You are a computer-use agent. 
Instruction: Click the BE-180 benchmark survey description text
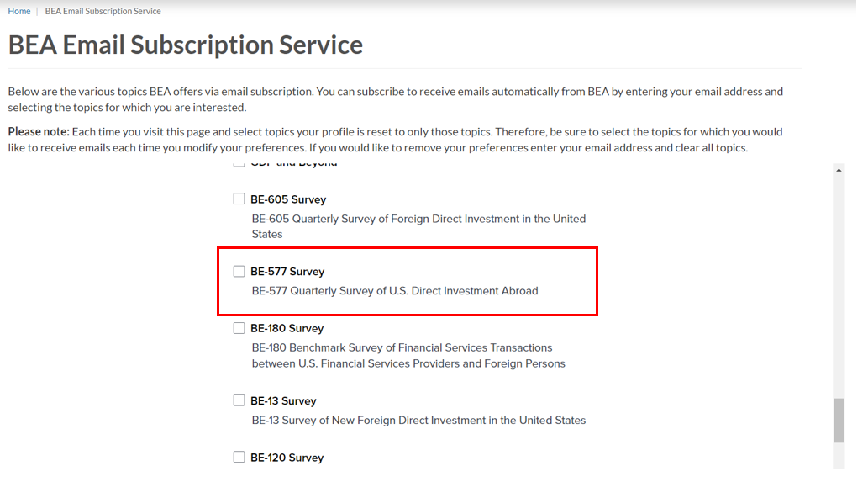(402, 347)
